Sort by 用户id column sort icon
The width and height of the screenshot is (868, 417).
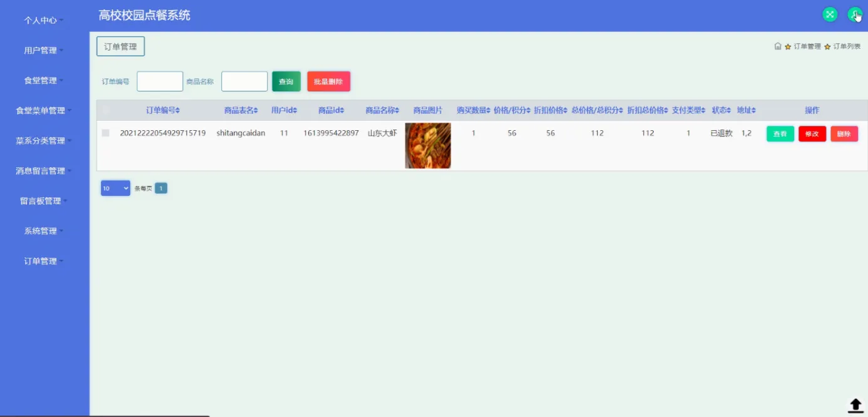coord(295,111)
